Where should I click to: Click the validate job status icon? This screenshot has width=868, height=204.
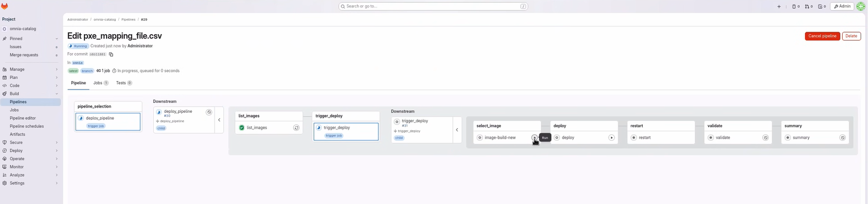click(711, 138)
